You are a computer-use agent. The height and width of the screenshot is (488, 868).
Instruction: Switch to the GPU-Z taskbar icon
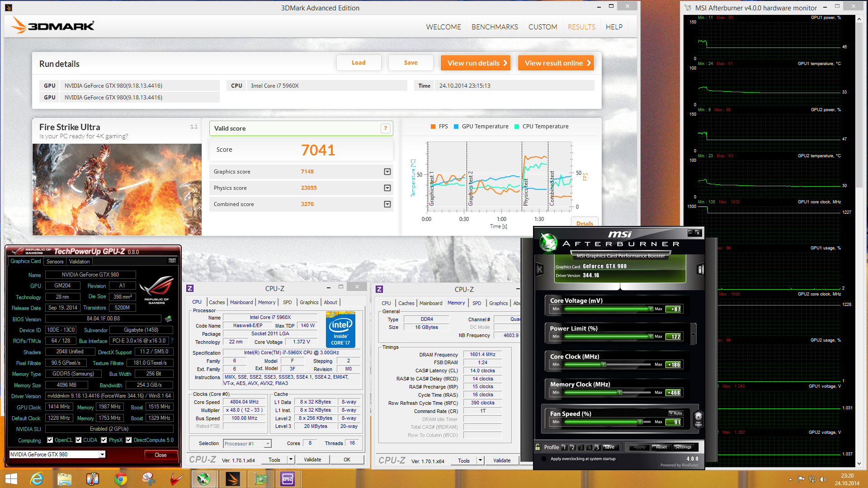[x=260, y=479]
